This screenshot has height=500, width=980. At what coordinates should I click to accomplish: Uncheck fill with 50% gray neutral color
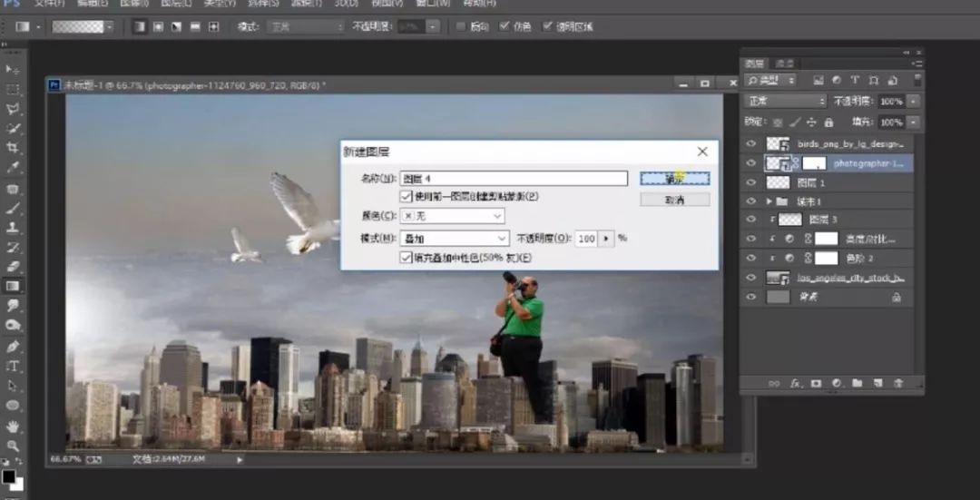point(407,257)
